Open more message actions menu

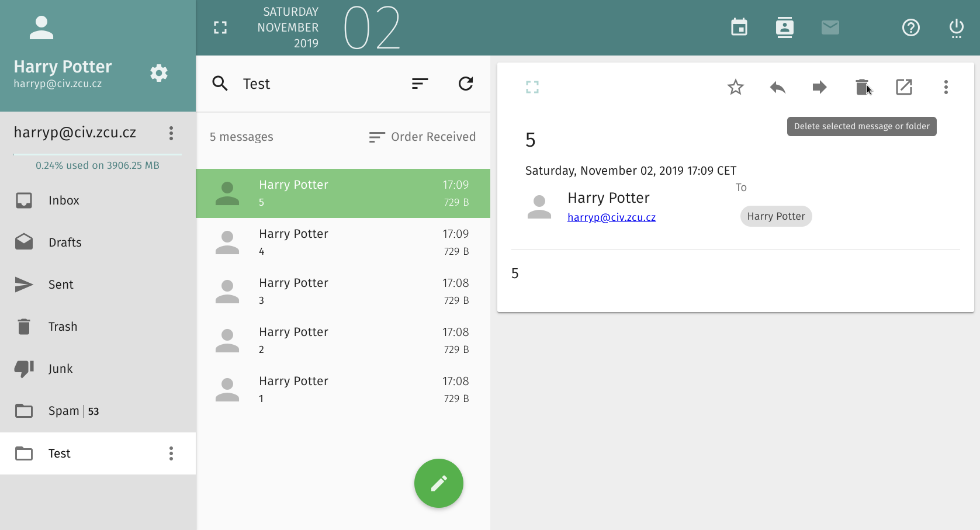pos(946,88)
